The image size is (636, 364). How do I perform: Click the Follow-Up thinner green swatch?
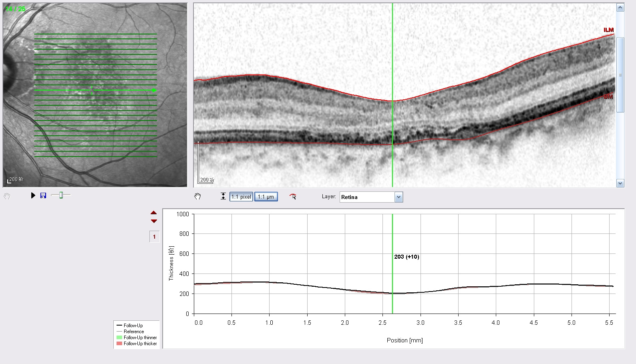coord(119,338)
